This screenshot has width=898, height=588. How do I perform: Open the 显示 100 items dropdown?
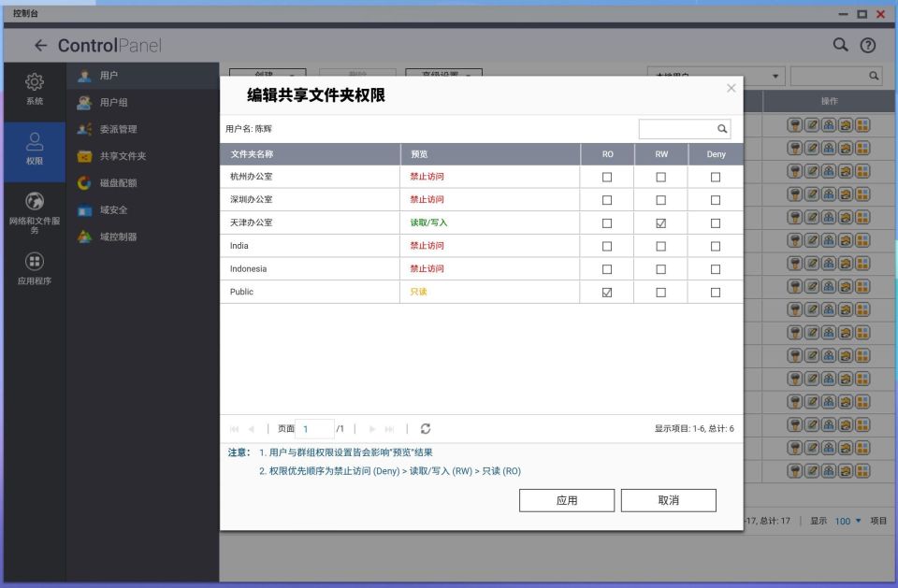(x=848, y=521)
